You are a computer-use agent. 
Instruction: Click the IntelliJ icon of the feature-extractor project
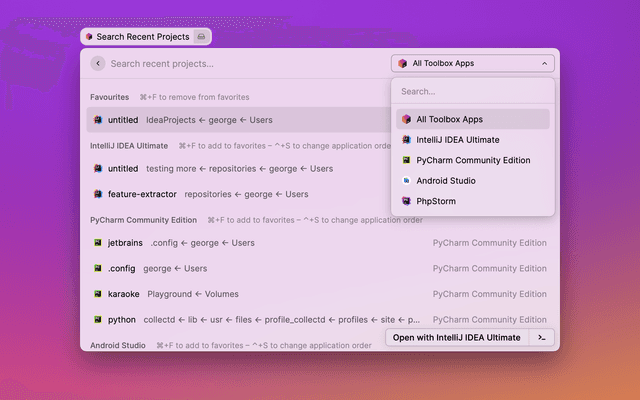tap(98, 194)
